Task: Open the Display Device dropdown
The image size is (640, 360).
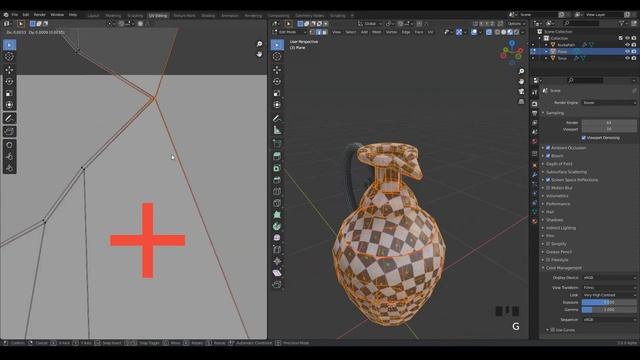Action: pyautogui.click(x=609, y=278)
